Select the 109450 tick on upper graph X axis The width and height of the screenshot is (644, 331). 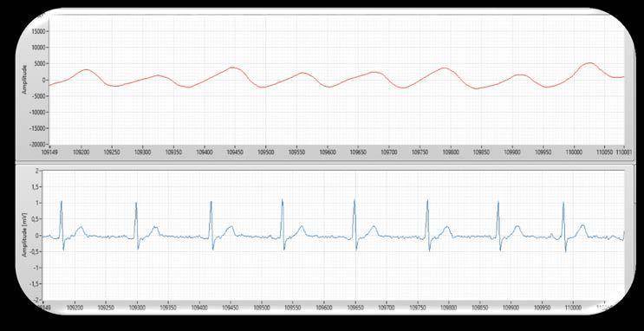(x=235, y=152)
